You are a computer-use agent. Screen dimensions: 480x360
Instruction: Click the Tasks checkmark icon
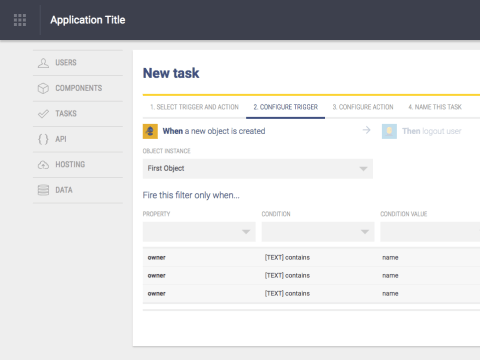[x=43, y=114]
